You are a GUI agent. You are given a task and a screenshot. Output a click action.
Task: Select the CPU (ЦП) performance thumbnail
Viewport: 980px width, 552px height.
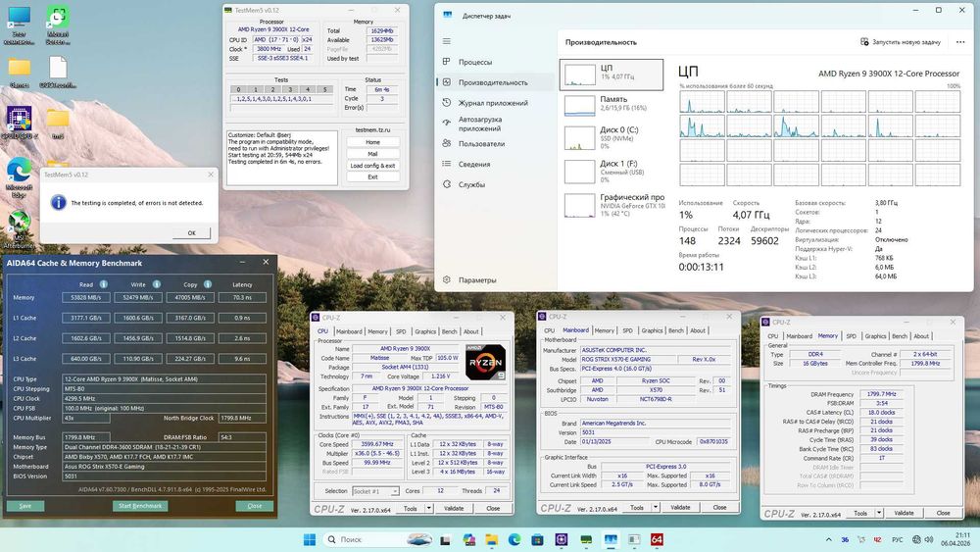612,75
